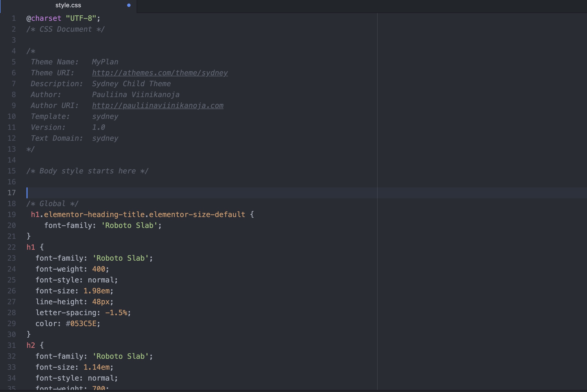Open the pauliinaviinikanoja.com author link
Screen dimensions: 587x392
pyautogui.click(x=158, y=106)
